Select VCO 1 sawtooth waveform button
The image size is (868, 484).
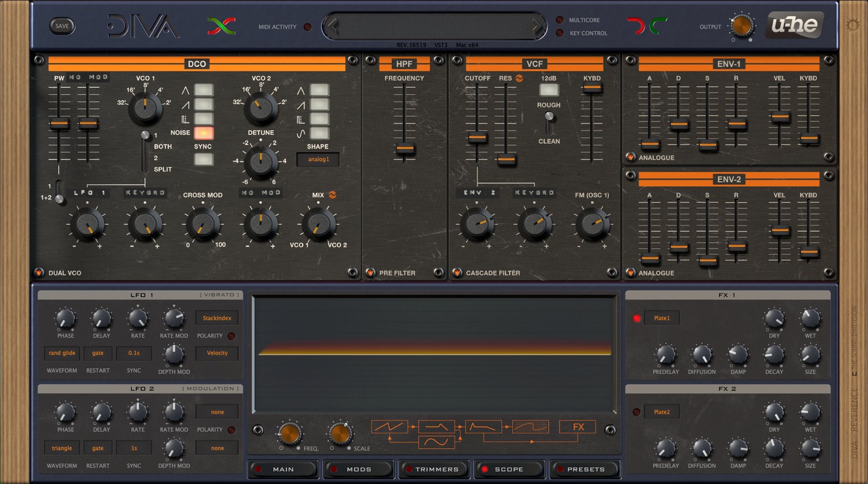point(204,105)
